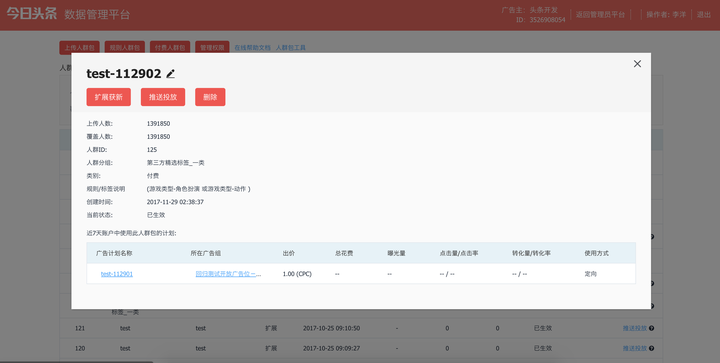Image resolution: width=720 pixels, height=363 pixels.
Task: Click the 推送投放 button in the dialog
Action: [x=163, y=97]
